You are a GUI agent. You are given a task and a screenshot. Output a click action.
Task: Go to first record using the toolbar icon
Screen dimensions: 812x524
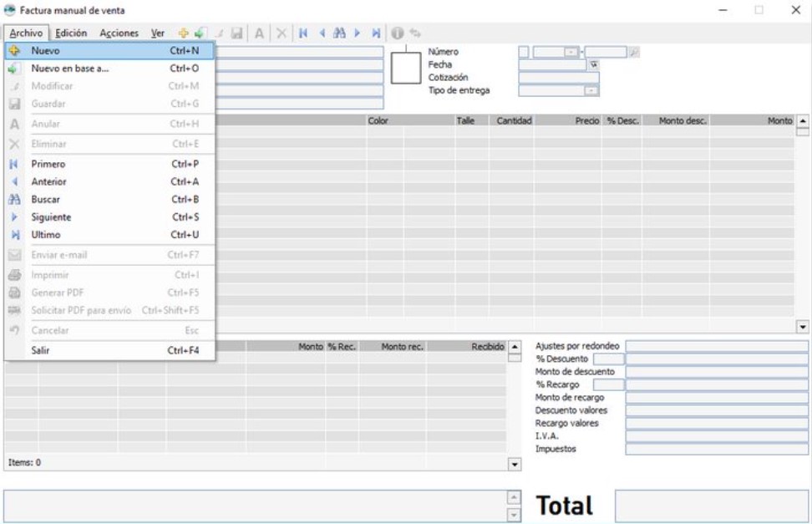pos(303,33)
